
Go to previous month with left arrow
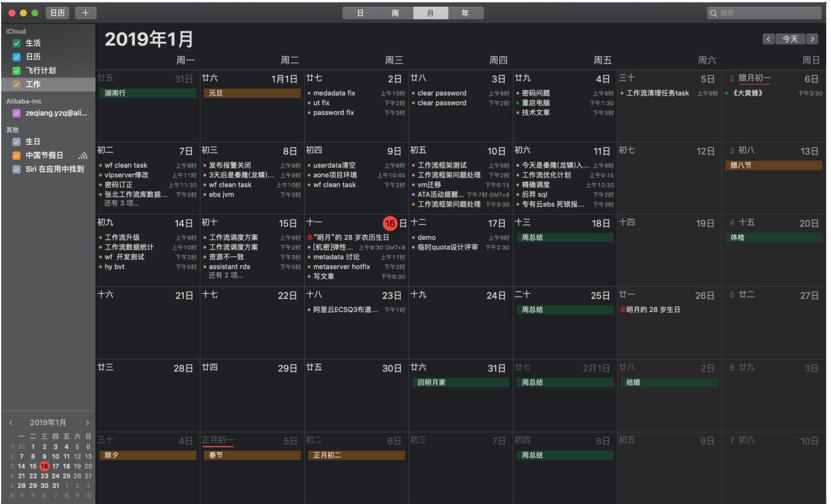768,39
